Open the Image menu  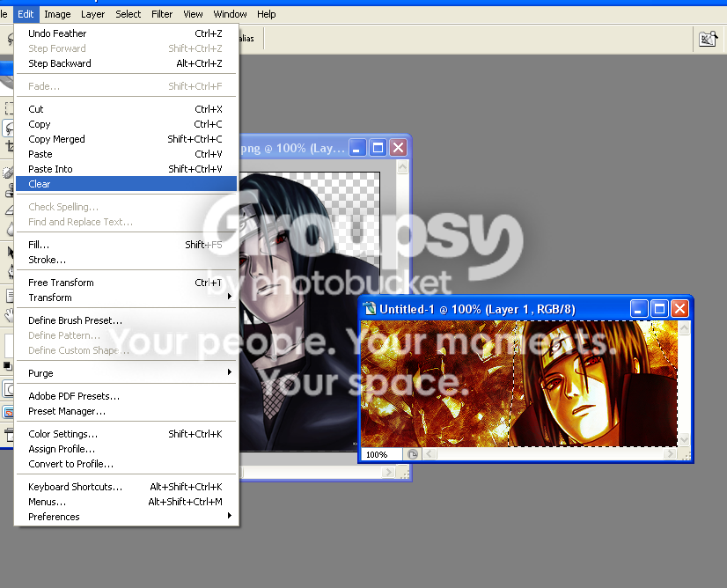pyautogui.click(x=57, y=14)
